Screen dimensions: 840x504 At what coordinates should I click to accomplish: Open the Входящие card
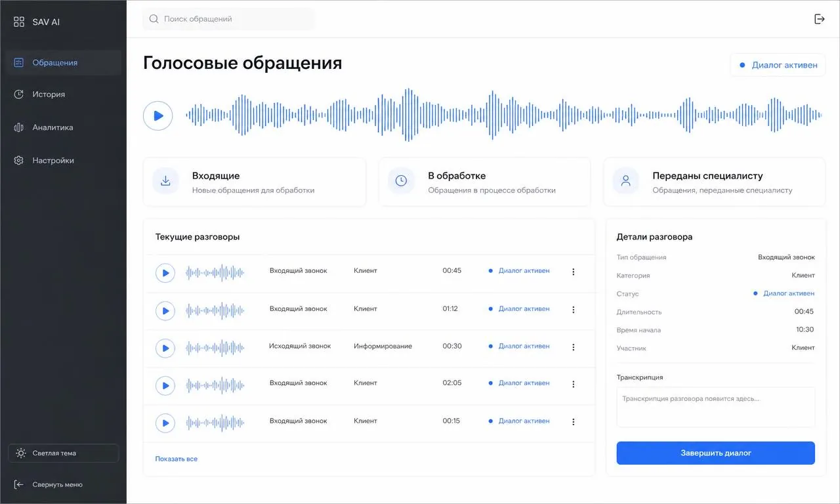pyautogui.click(x=255, y=182)
